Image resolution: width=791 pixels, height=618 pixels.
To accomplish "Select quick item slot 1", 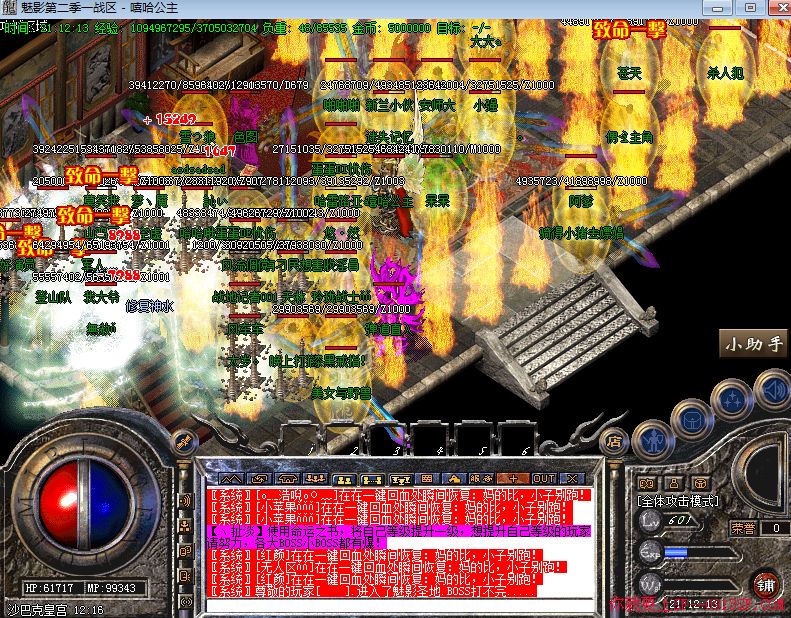I will [299, 438].
